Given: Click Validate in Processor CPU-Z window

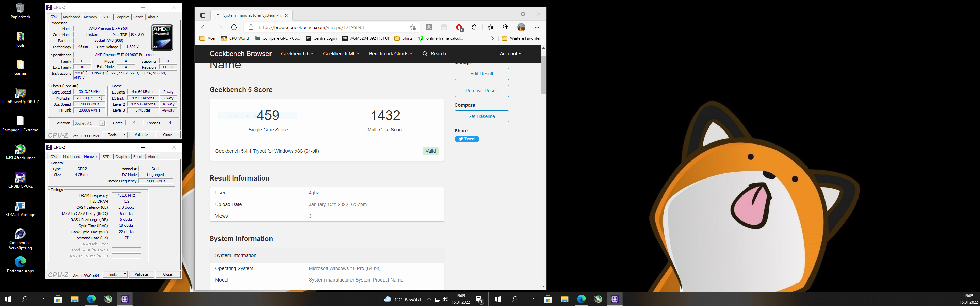Looking at the screenshot, I should (x=142, y=135).
